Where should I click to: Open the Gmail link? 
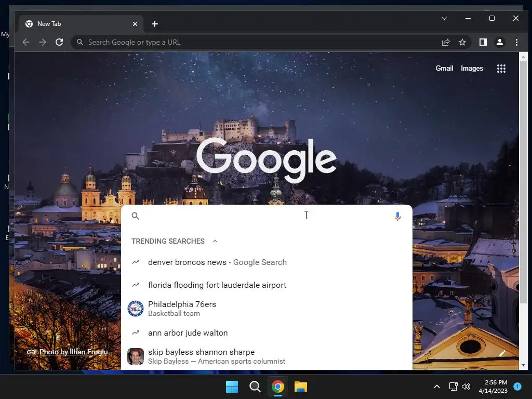coord(444,68)
